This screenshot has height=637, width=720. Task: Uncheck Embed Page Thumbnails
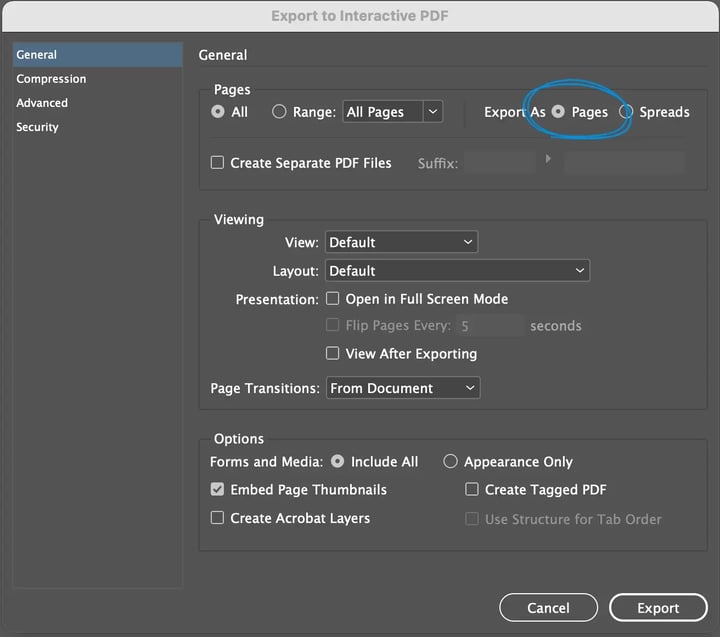217,489
